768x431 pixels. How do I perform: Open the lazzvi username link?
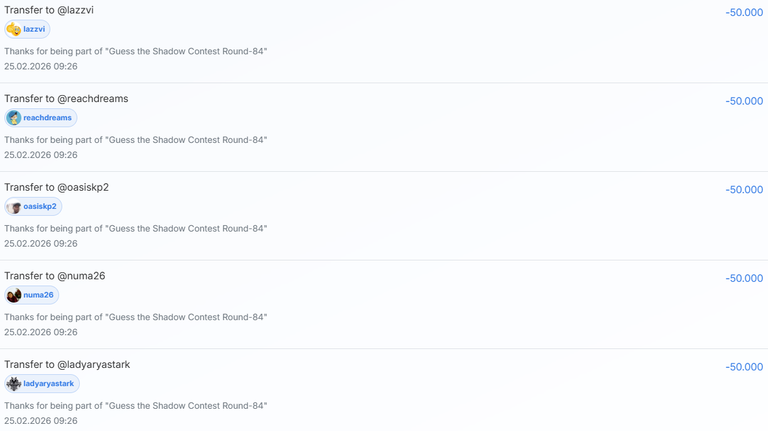click(x=34, y=30)
